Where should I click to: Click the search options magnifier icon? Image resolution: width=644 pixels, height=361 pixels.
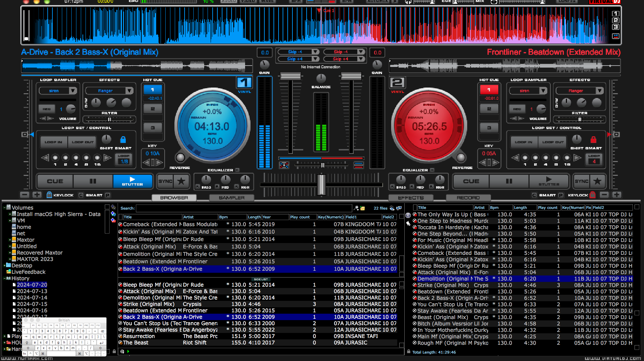coord(356,208)
